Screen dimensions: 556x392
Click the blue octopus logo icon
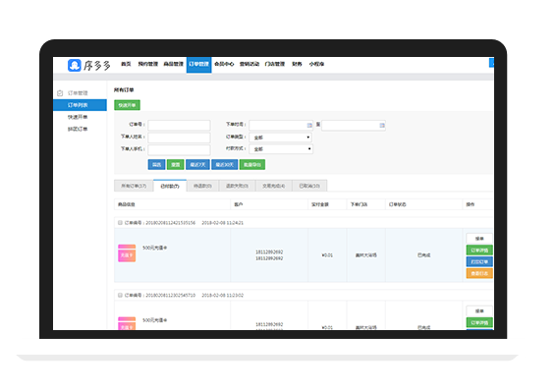coord(74,65)
